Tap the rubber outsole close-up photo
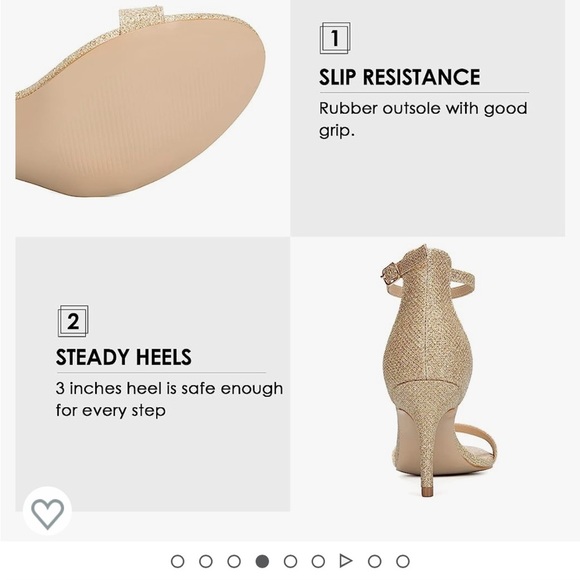Screen dimensions: 580x580 click(141, 102)
